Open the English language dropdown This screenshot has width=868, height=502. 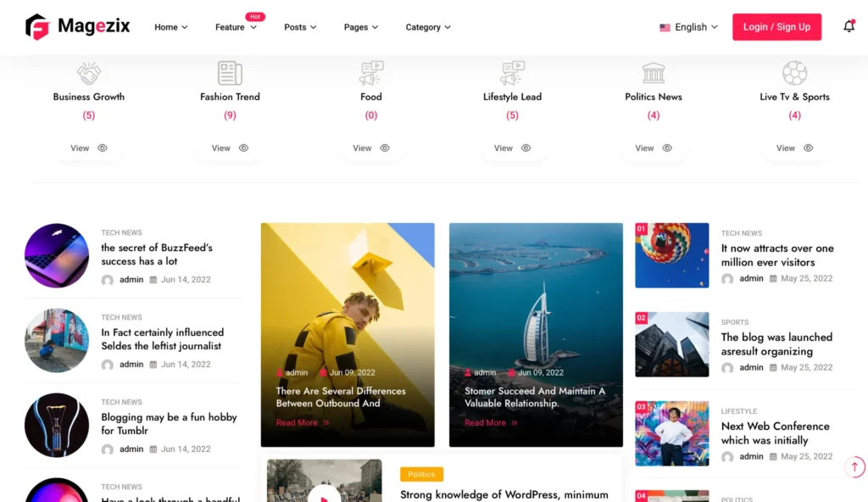(x=688, y=27)
